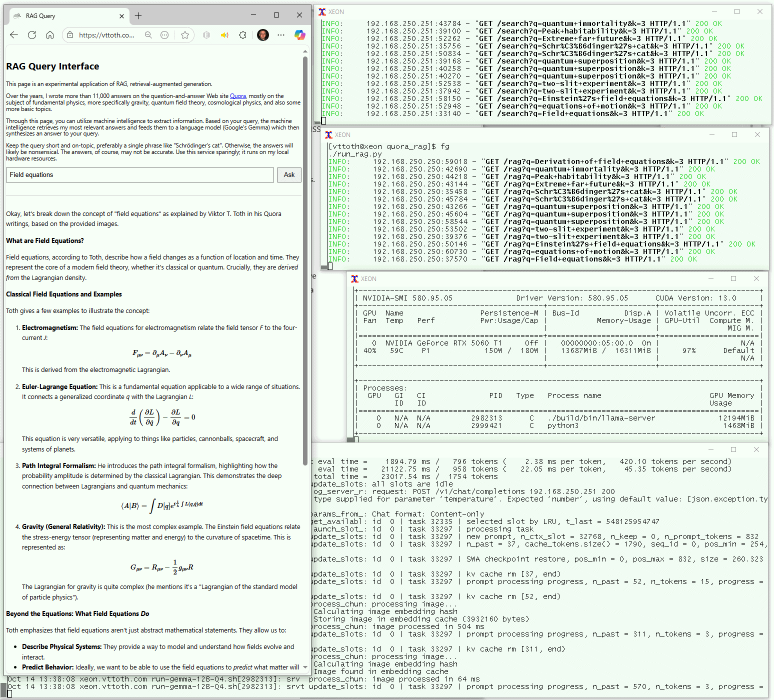Open browser Settings and more menu
This screenshot has height=700, width=774.
point(281,35)
